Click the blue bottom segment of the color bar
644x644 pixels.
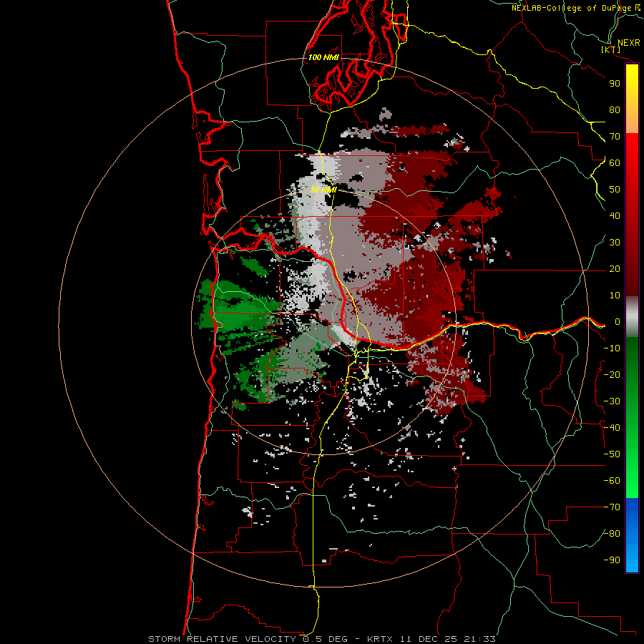[x=632, y=535]
